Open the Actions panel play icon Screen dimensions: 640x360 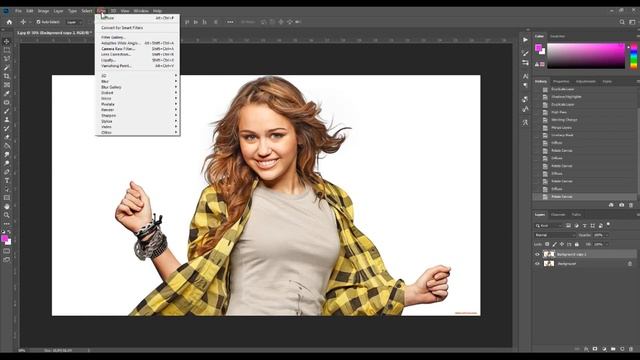point(525,40)
